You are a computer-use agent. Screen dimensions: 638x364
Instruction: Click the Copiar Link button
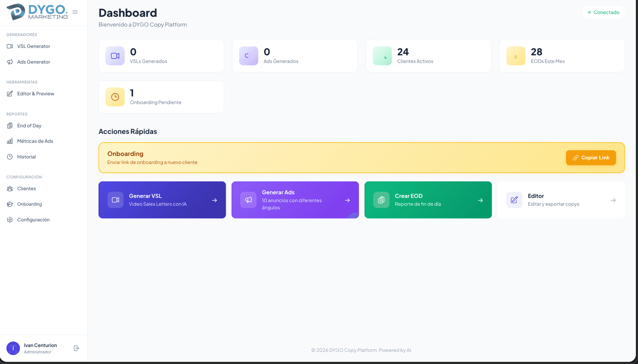591,158
